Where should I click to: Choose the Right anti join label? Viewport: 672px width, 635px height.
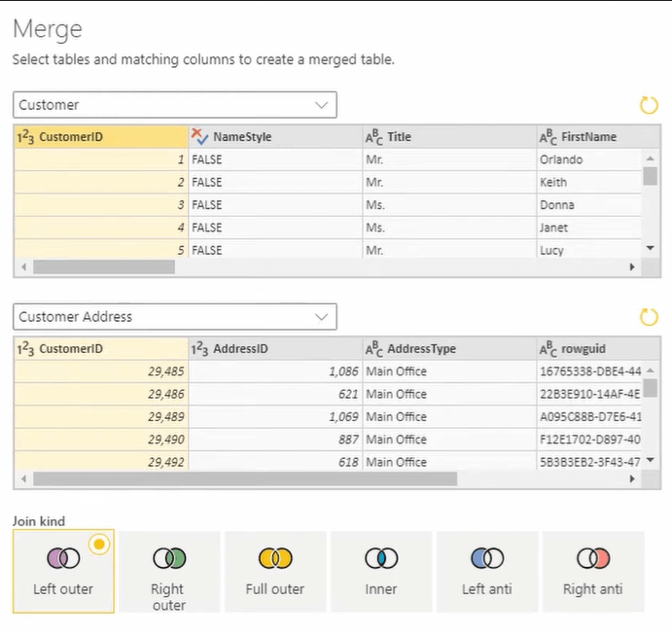coord(592,589)
